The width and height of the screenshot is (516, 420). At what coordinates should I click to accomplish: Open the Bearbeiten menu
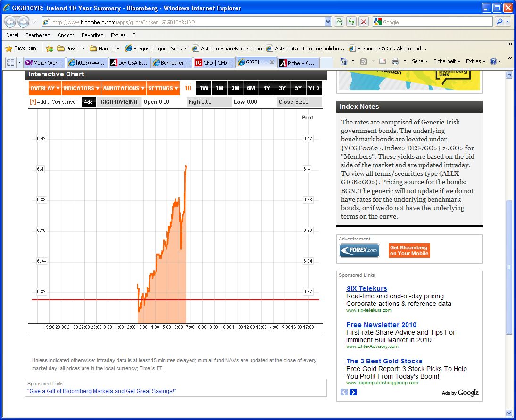(38, 35)
